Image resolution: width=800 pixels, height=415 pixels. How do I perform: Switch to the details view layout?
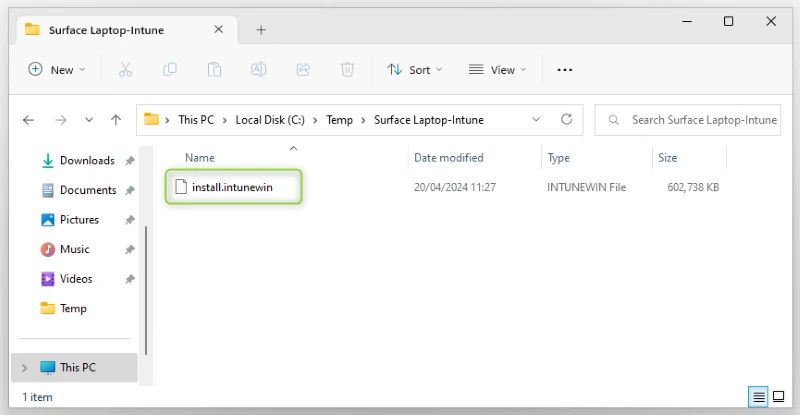[x=758, y=397]
